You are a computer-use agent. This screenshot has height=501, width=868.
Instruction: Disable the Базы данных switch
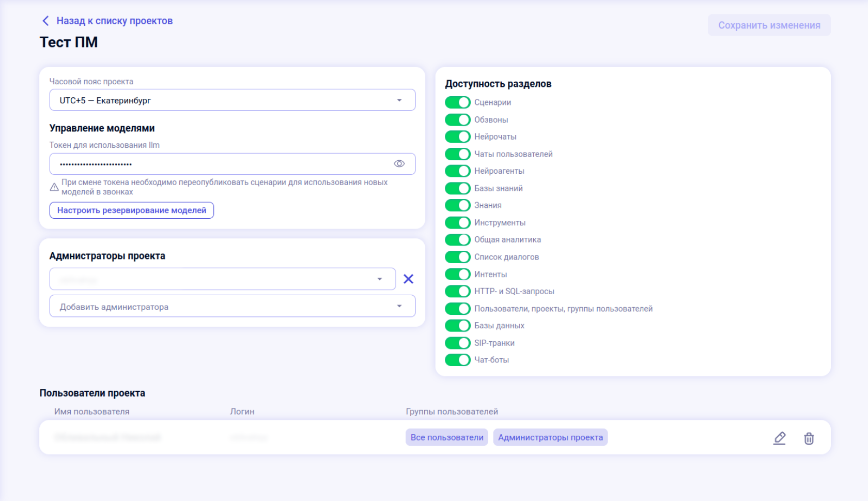(x=458, y=326)
